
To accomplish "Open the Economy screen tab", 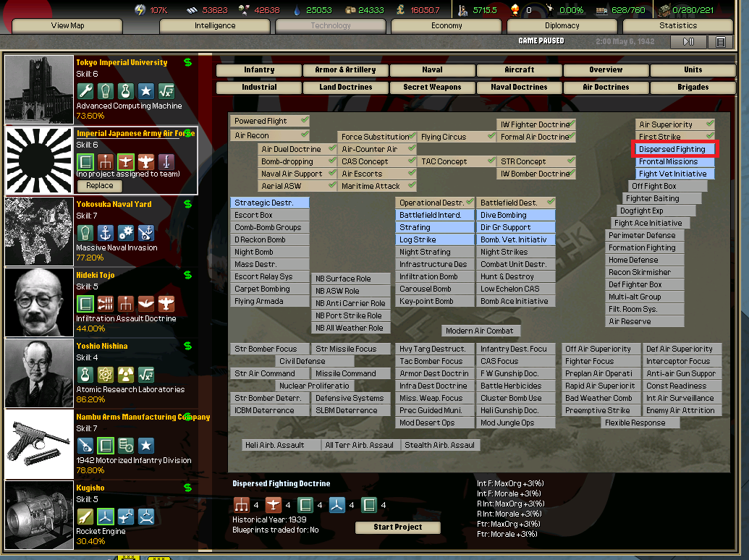I will 447,25.
